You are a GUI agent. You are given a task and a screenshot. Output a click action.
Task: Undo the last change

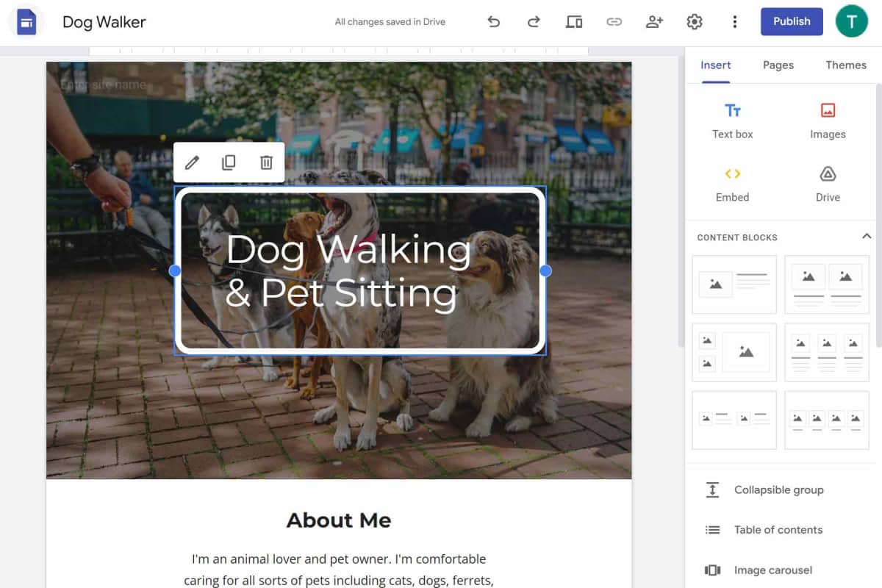(x=493, y=21)
